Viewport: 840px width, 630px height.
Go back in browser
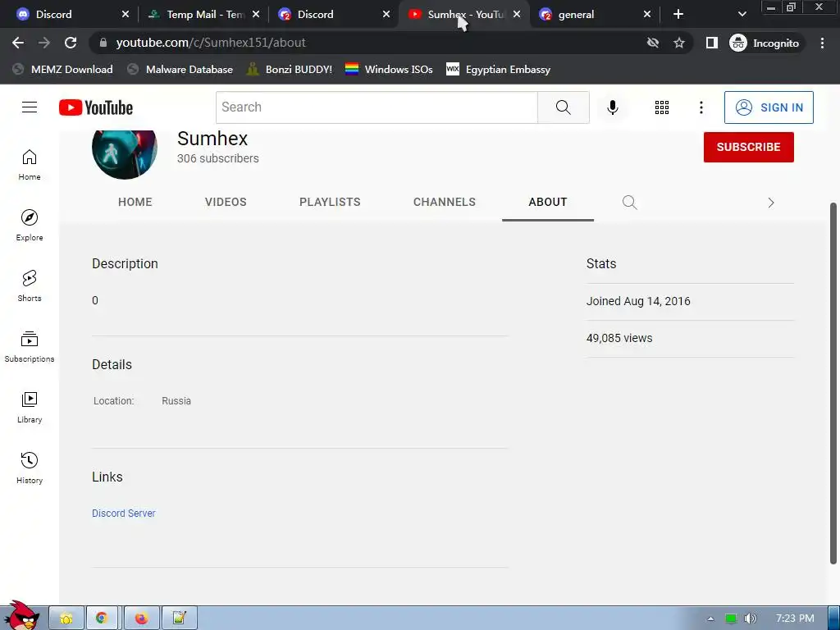tap(18, 43)
